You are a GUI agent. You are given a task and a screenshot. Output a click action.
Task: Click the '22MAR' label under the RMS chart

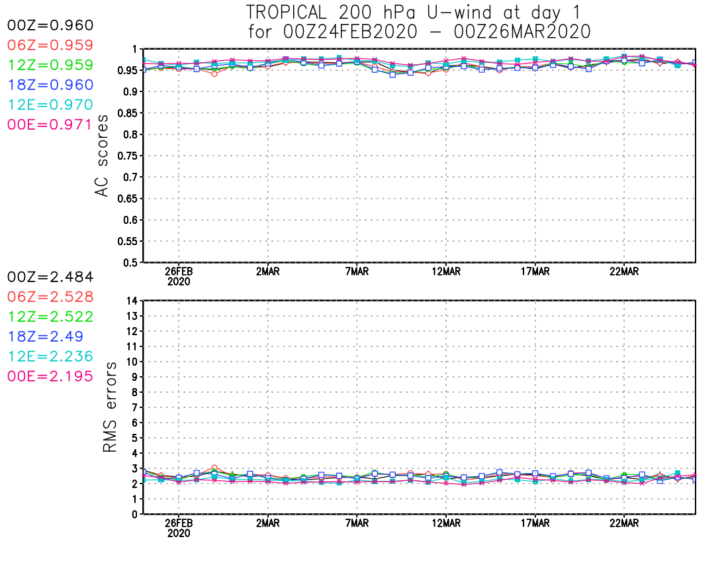(x=624, y=523)
